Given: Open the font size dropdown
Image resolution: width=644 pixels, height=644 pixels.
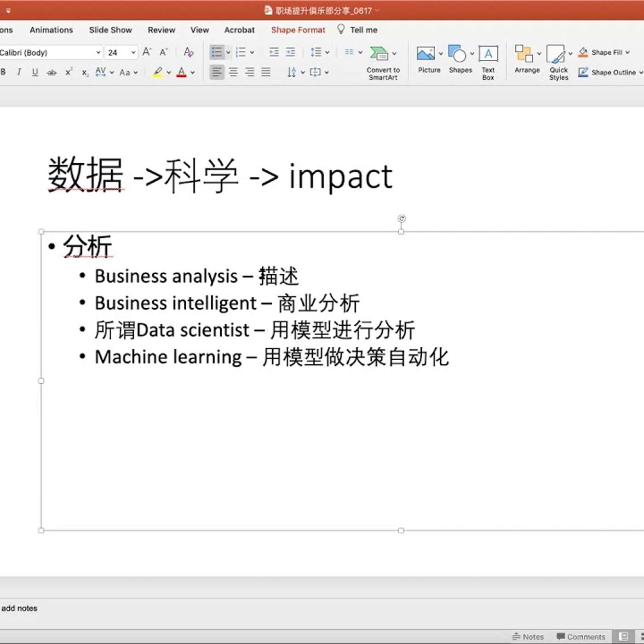Looking at the screenshot, I should point(132,52).
